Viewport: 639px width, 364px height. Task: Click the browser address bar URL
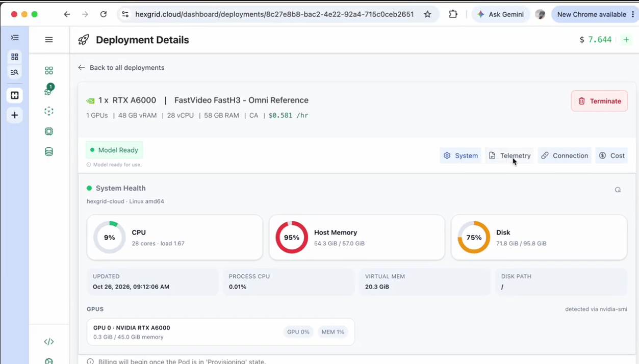(274, 14)
